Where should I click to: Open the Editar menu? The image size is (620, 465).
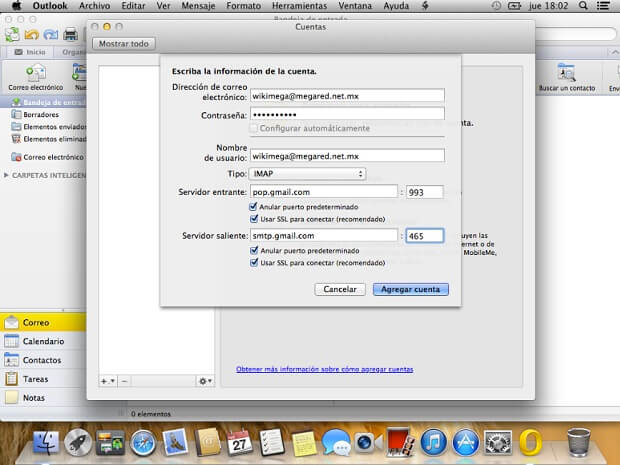point(133,6)
